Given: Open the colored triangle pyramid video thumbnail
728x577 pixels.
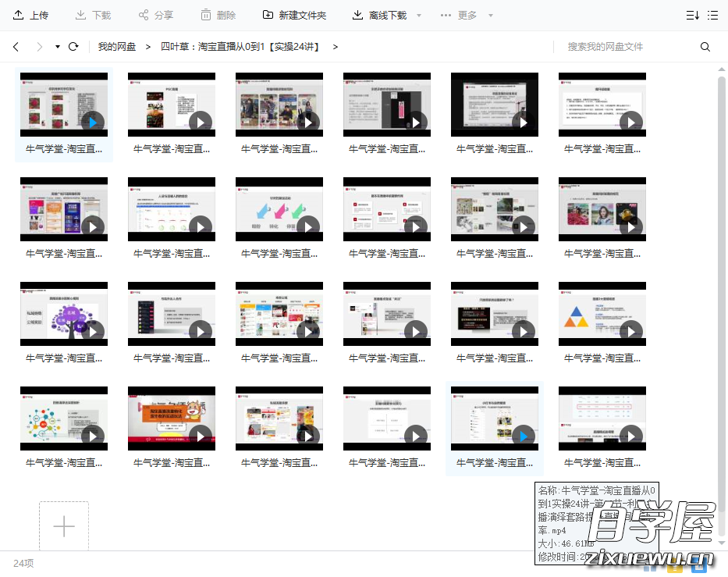Looking at the screenshot, I should pyautogui.click(x=602, y=314).
